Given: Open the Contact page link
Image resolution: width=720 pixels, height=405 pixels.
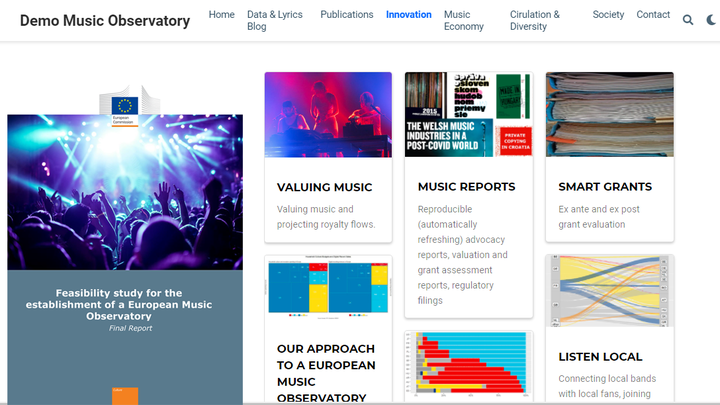Looking at the screenshot, I should [653, 15].
